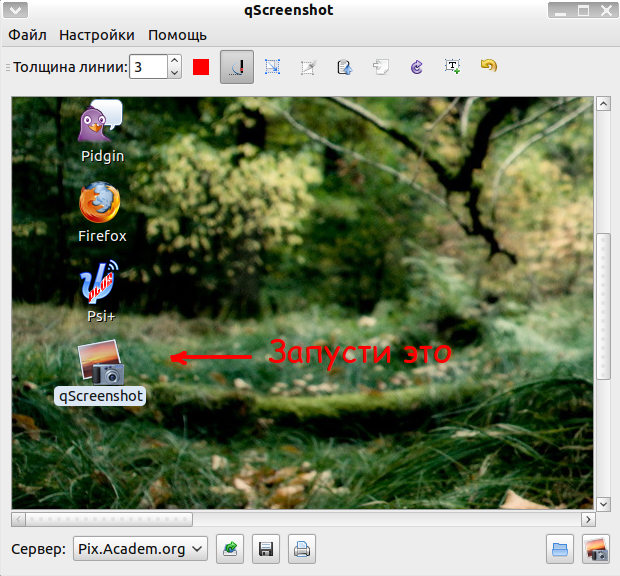Expand the Pix.Academ.org server dropdown
Image resolution: width=620 pixels, height=576 pixels.
pyautogui.click(x=140, y=549)
